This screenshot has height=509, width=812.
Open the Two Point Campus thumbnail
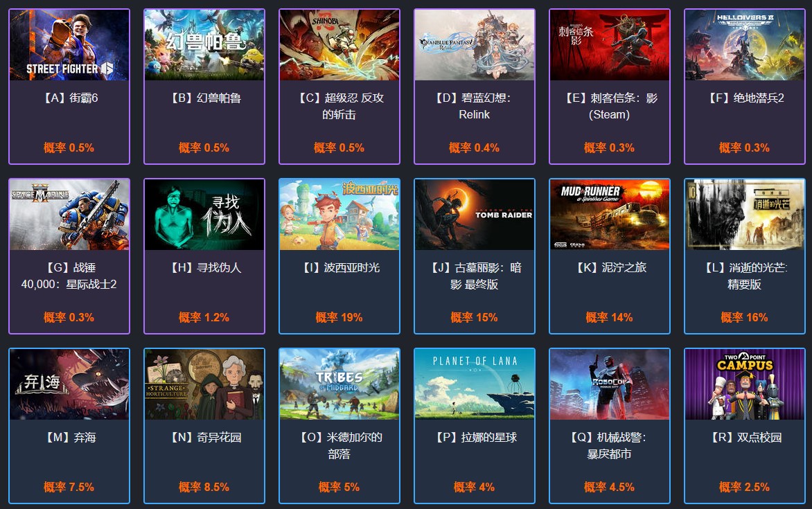point(745,384)
